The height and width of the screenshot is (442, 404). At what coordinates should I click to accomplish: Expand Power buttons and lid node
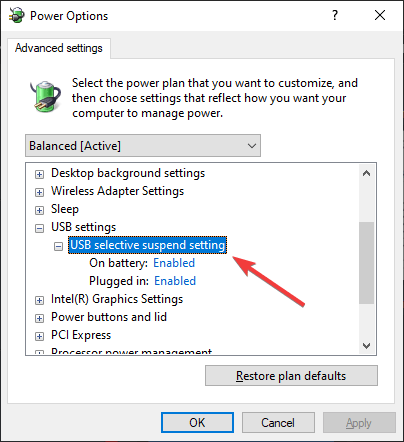click(x=39, y=318)
